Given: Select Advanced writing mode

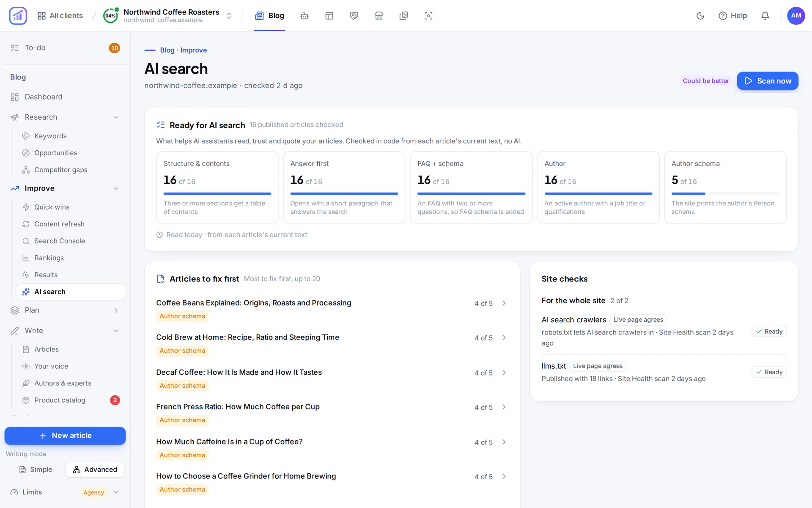Looking at the screenshot, I should [95, 469].
